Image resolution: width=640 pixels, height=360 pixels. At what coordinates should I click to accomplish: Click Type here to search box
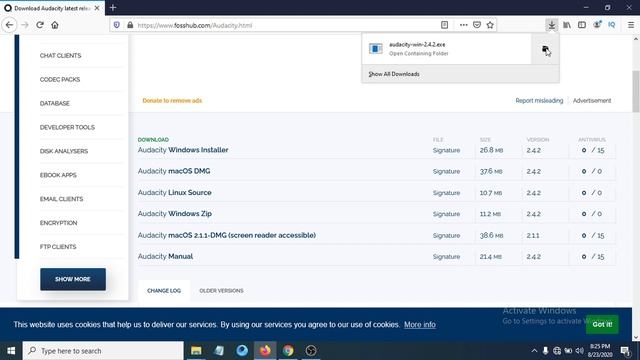click(x=103, y=351)
